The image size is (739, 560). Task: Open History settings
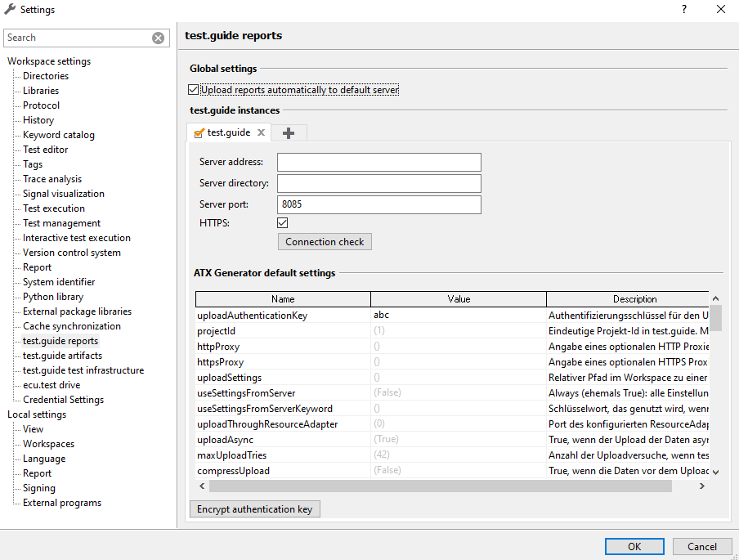(38, 120)
